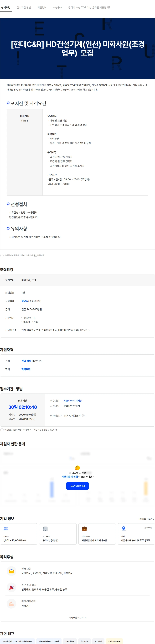Viewport: 155px width, 644px height.
Task: Switch to the 기업정보 tab
Action: [x=42, y=7]
